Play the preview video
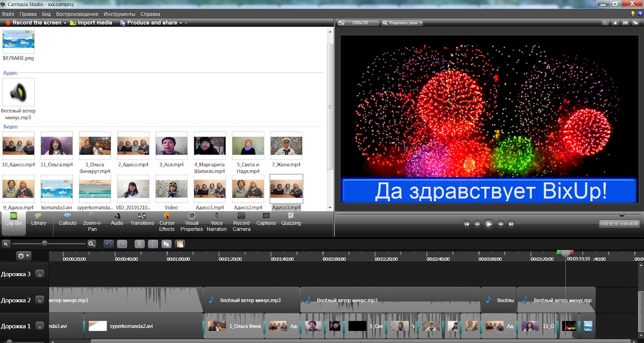Viewport: 644px width, 343px height. pyautogui.click(x=489, y=224)
